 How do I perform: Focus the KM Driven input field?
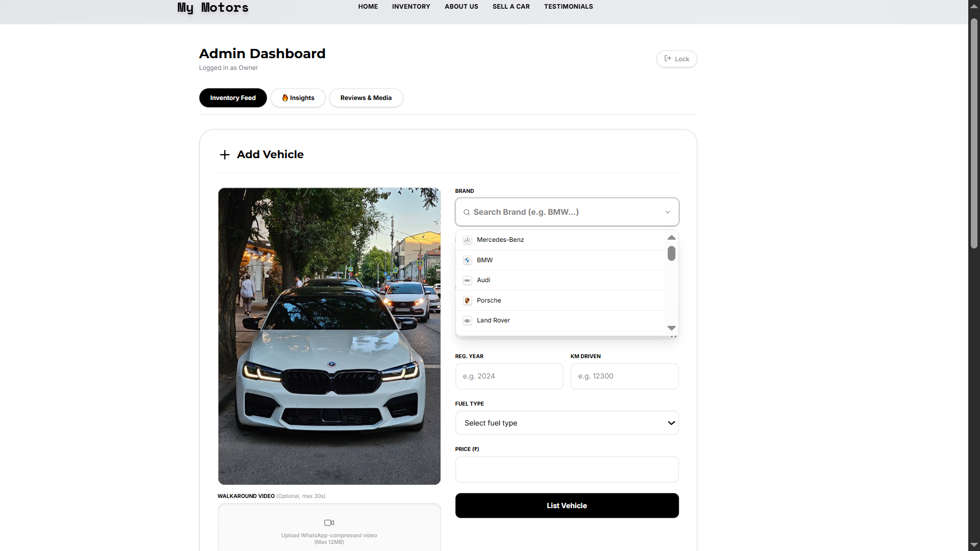tap(624, 377)
